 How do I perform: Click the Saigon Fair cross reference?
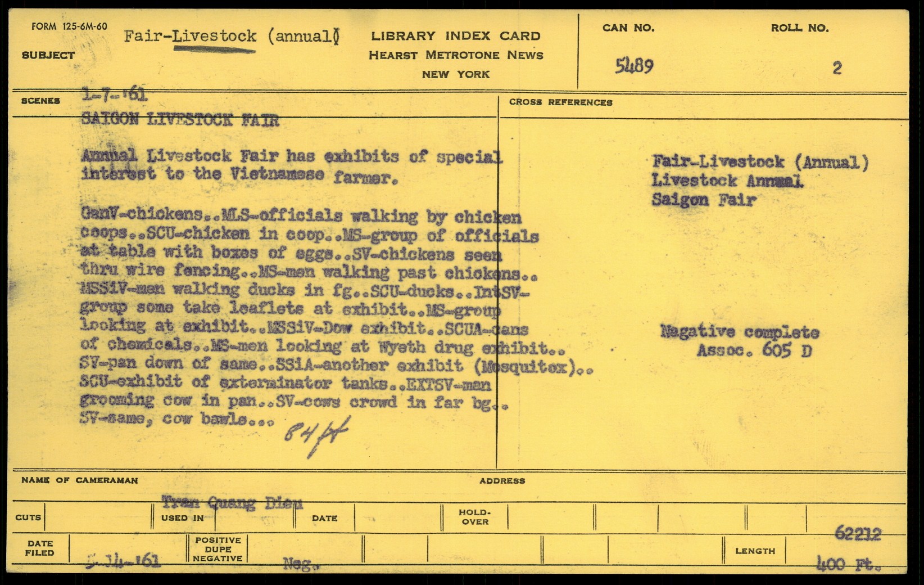tap(704, 200)
